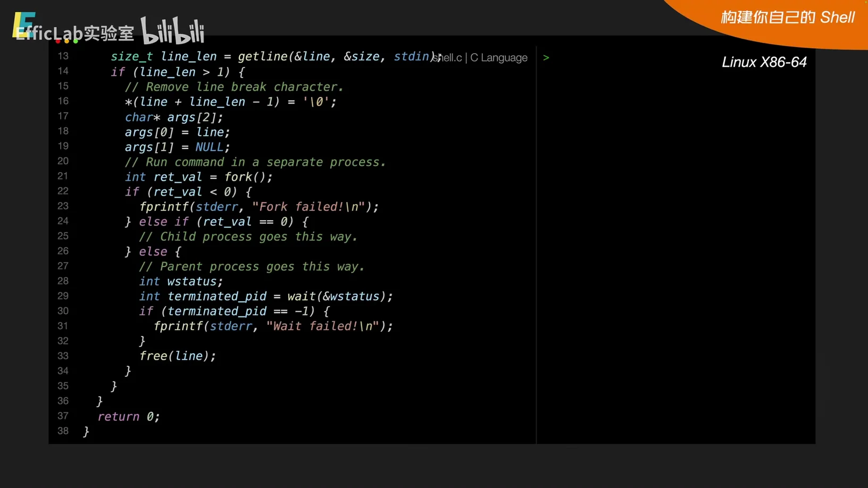868x488 pixels.
Task: Click the green zoom dot of editor window
Action: coord(76,41)
